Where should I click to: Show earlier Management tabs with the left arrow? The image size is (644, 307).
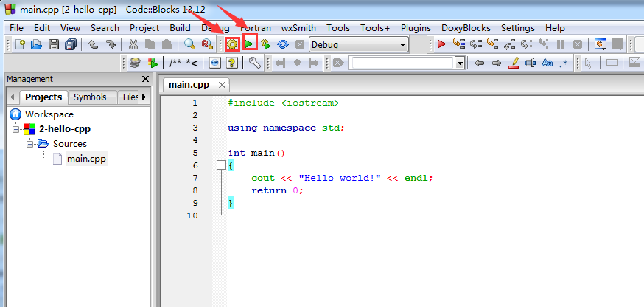pos(13,97)
